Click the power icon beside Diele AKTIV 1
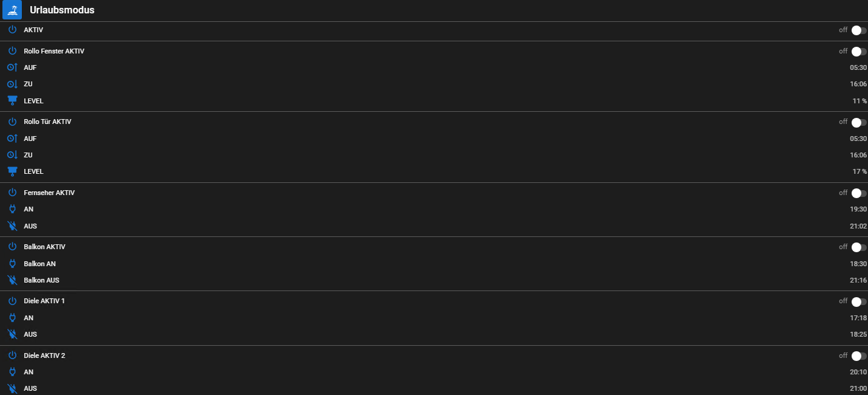 click(x=12, y=301)
